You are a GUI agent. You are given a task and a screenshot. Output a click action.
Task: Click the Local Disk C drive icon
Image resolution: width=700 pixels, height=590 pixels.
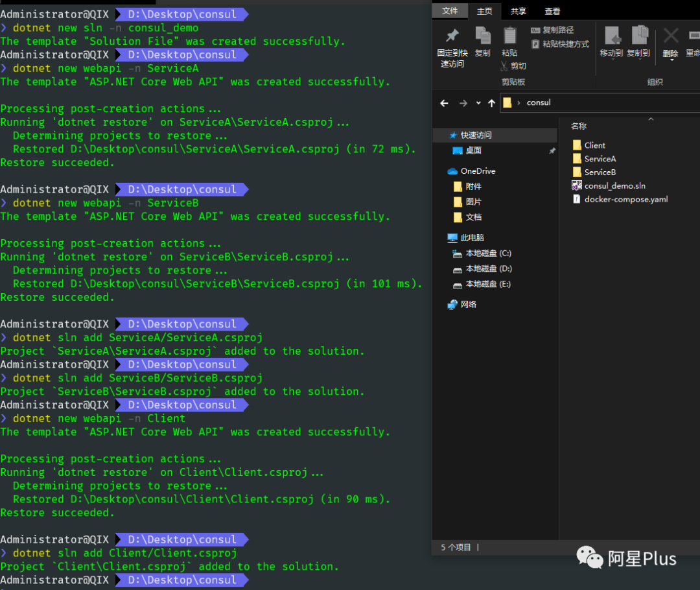click(458, 254)
